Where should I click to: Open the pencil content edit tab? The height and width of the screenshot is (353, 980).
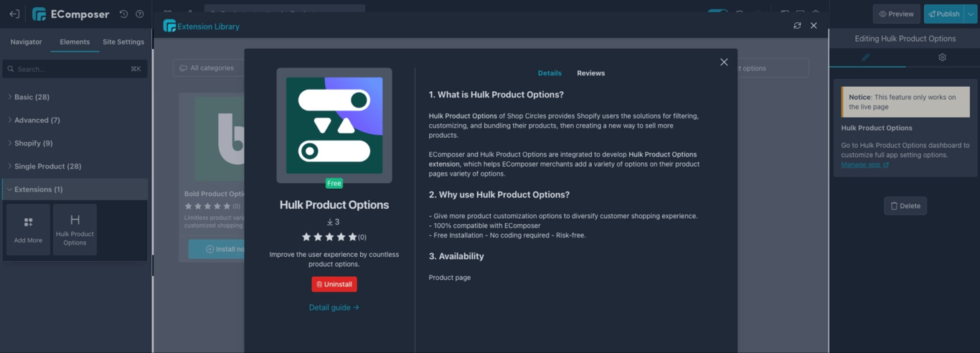[x=866, y=57]
